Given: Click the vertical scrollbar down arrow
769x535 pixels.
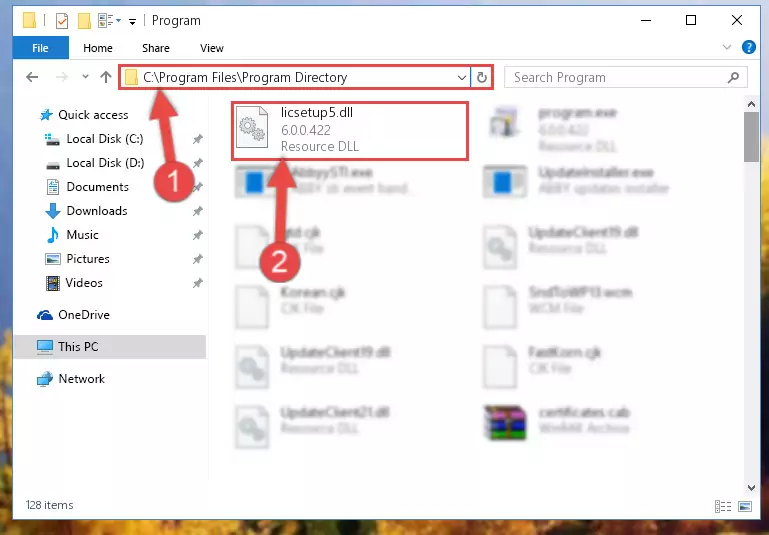Looking at the screenshot, I should 751,487.
